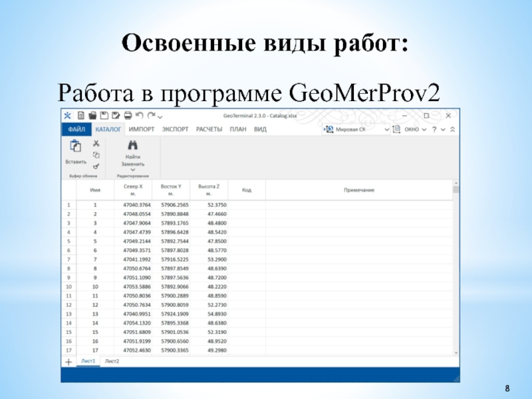Click the Код column header

(x=247, y=190)
